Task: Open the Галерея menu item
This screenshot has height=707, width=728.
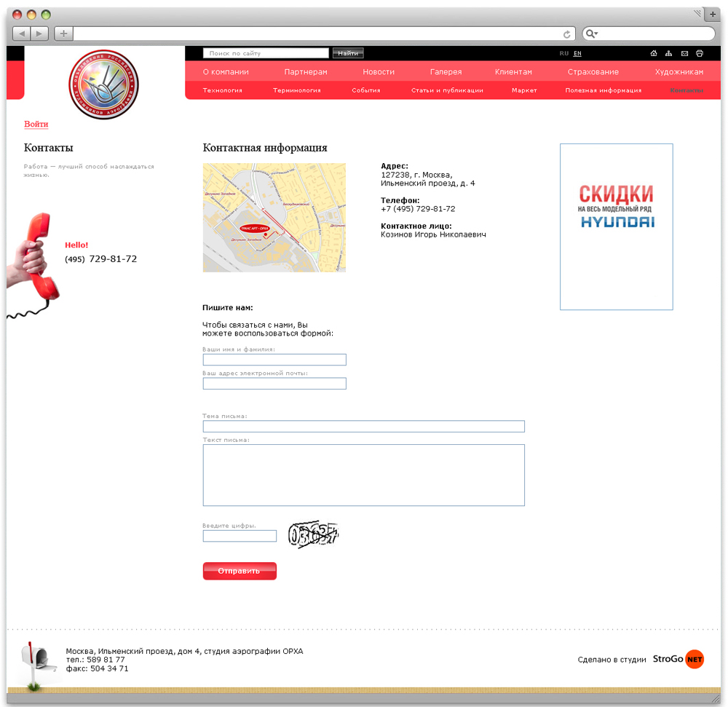Action: tap(446, 72)
